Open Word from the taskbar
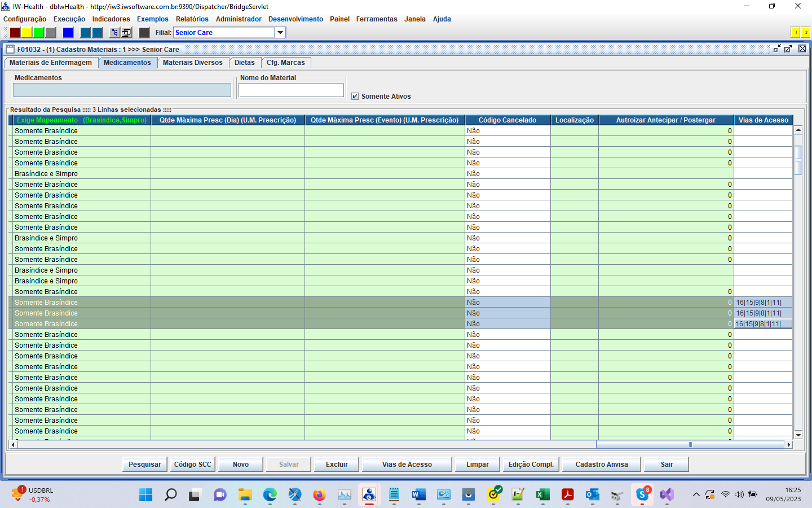 click(418, 494)
